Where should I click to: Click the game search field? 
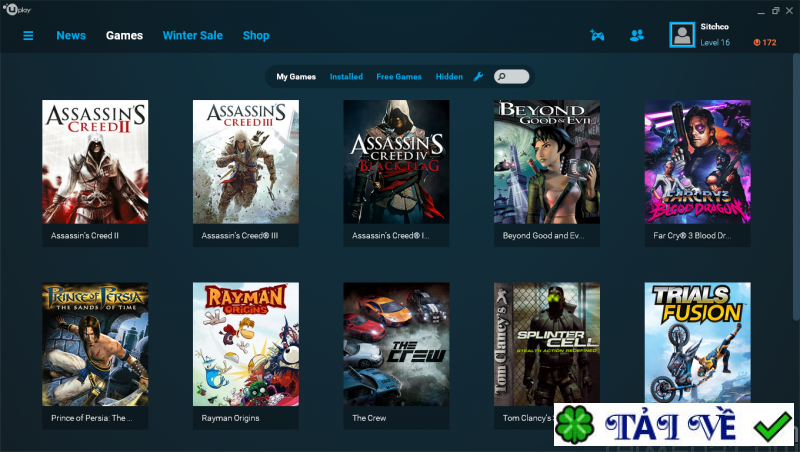click(511, 77)
